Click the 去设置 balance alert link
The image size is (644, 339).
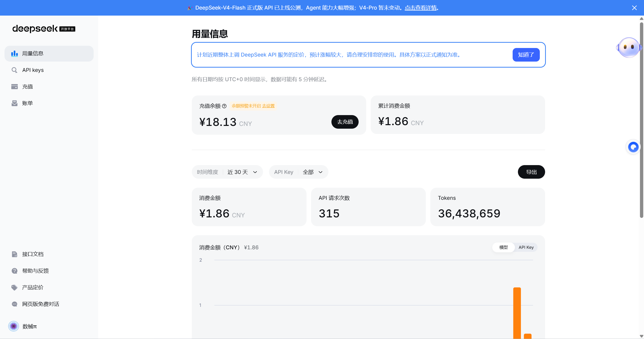point(268,106)
